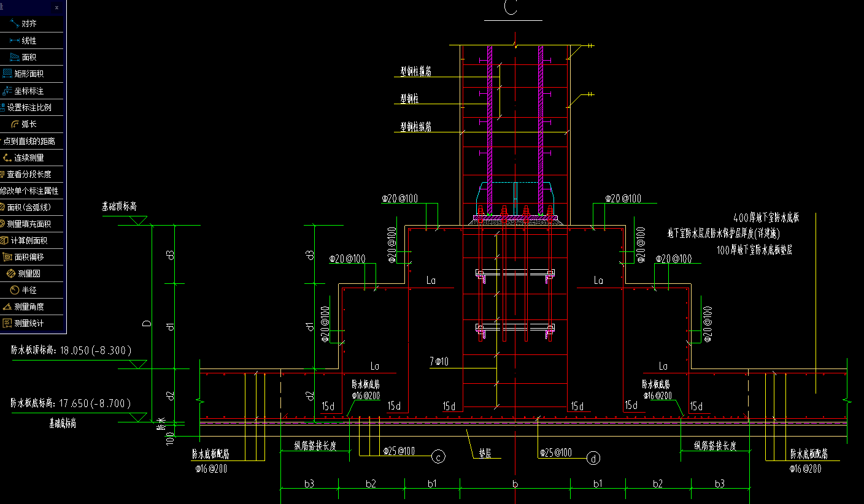This screenshot has width=864, height=504.
Task: Click the circled c marker
Action: pyautogui.click(x=438, y=457)
